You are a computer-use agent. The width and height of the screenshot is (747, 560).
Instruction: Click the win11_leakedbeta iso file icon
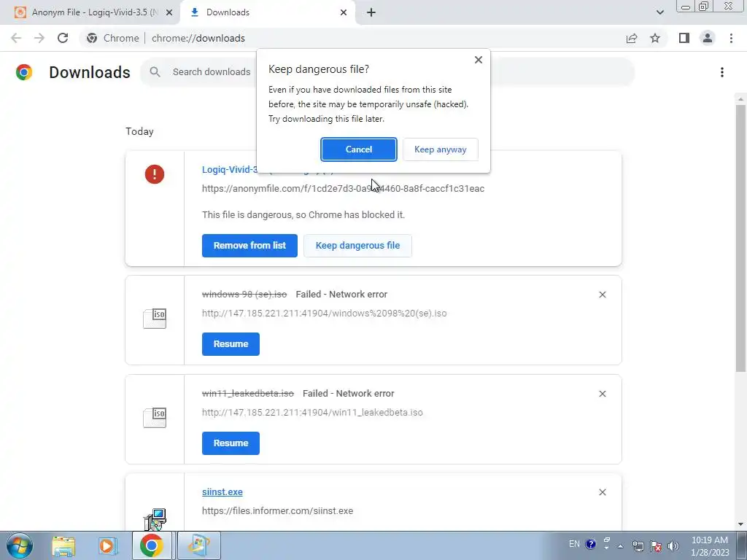point(155,418)
